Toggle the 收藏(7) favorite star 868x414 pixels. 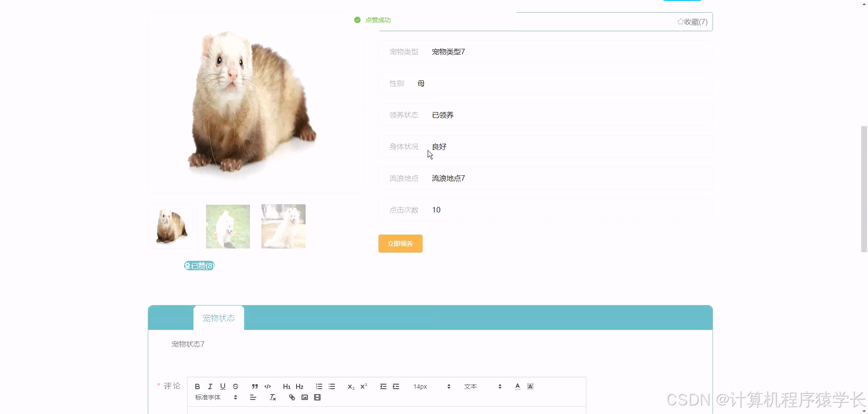(x=692, y=22)
